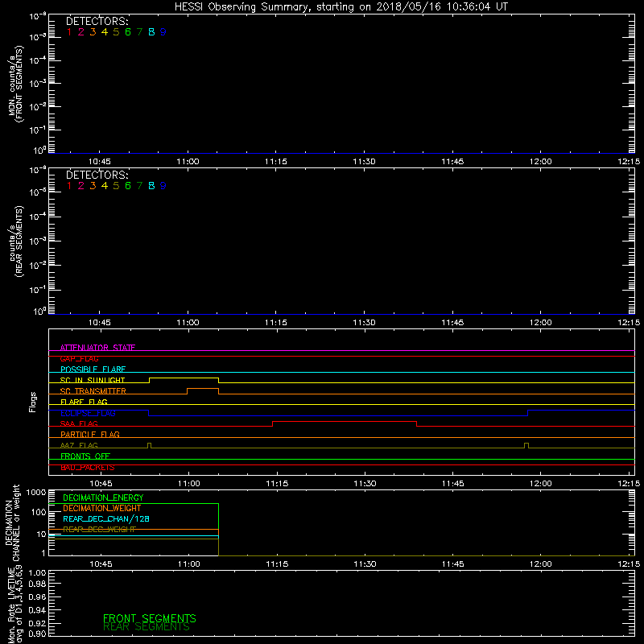Click the first AAZ_FLAG spike near 10:53
This screenshot has height=644, width=644.
pyautogui.click(x=149, y=445)
